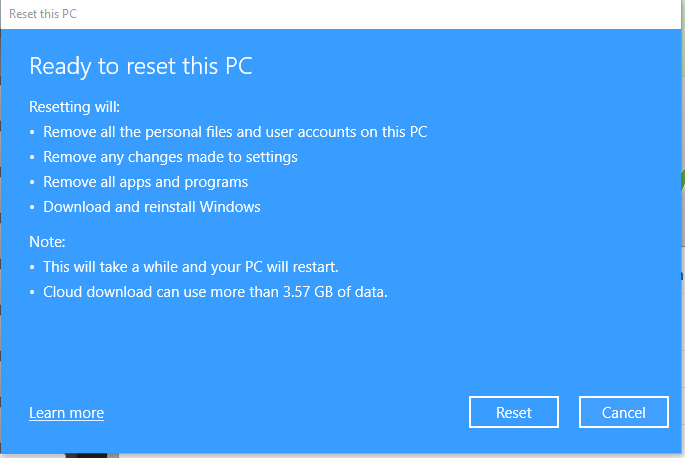Cancel the PC reset

pos(624,412)
